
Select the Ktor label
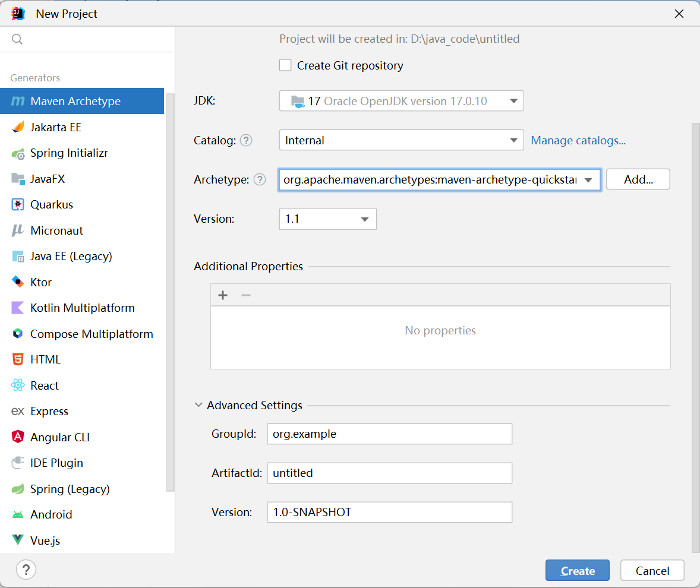point(41,282)
